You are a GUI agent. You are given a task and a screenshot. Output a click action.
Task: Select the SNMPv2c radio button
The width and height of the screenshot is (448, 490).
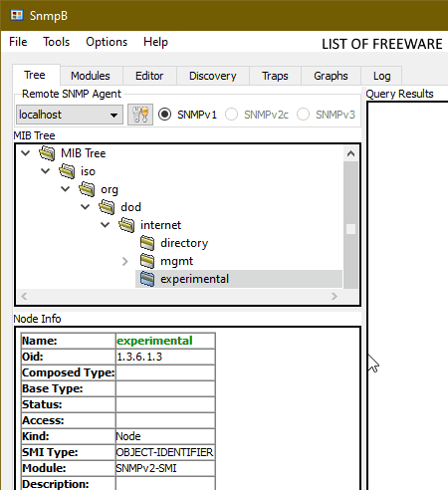click(x=231, y=115)
